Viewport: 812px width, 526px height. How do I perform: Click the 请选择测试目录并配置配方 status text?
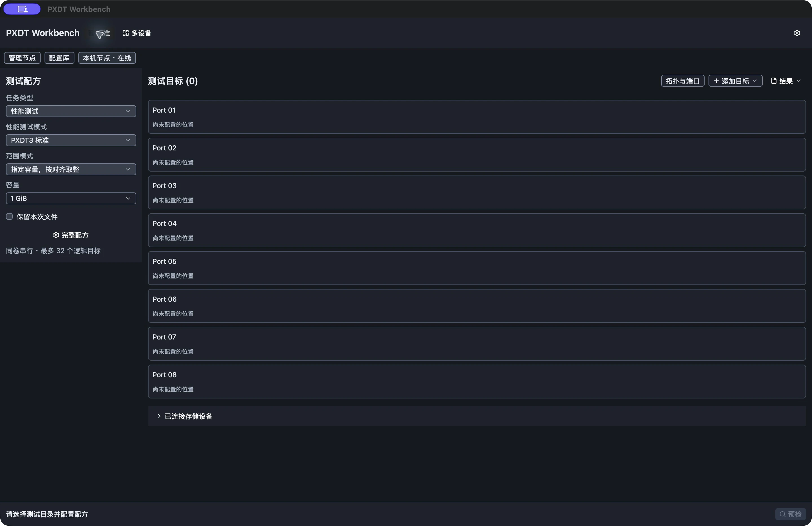click(47, 514)
